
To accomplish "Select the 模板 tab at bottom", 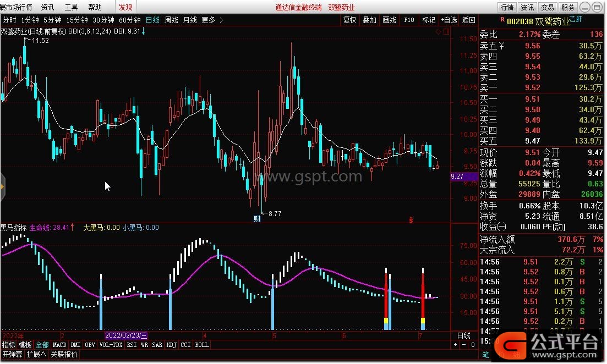I will [x=25, y=345].
